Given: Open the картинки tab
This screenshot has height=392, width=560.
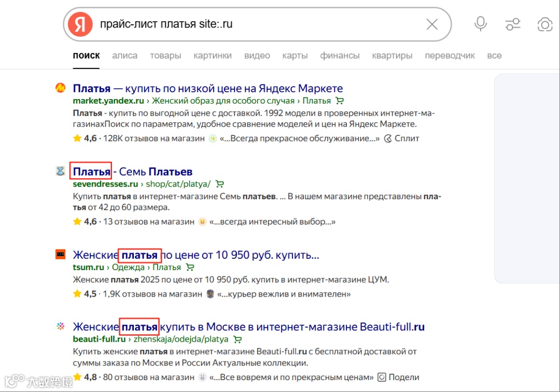Looking at the screenshot, I should pyautogui.click(x=213, y=55).
